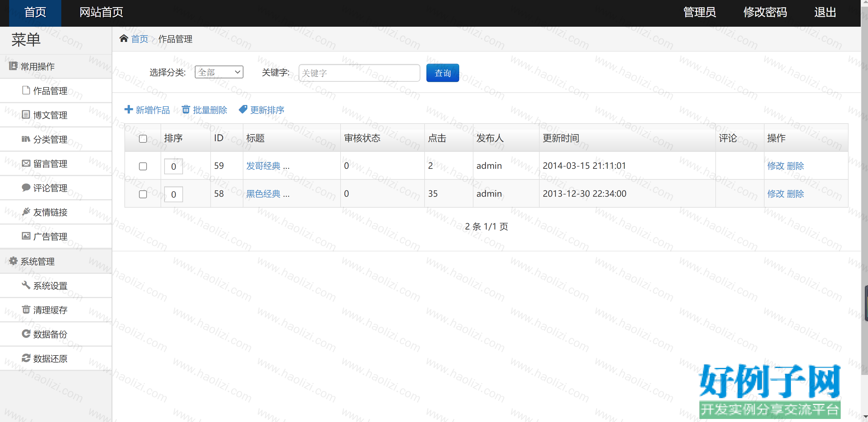This screenshot has width=868, height=422.
Task: Click the tag icon for 更新排序
Action: (243, 109)
